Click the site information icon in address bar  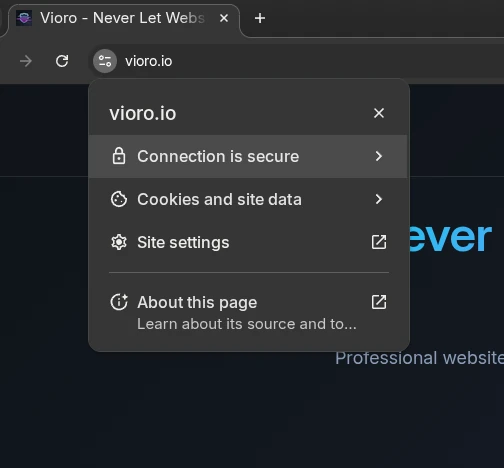tap(105, 61)
